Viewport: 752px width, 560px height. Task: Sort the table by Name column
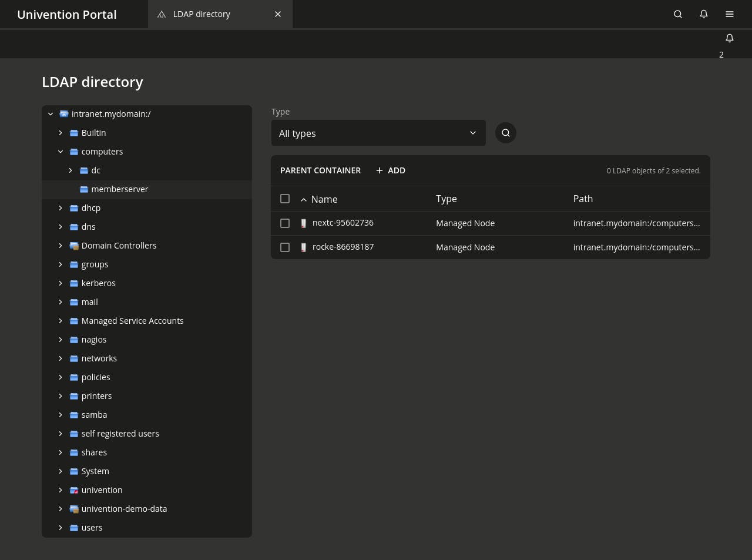click(x=324, y=199)
